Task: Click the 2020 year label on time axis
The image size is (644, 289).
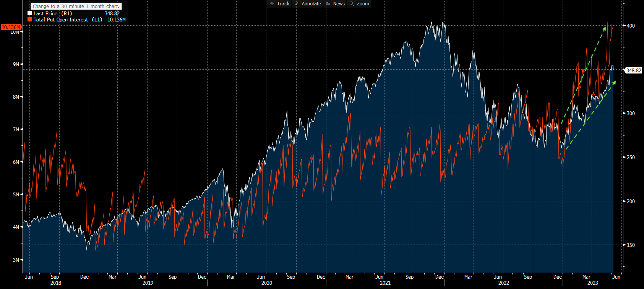Action: [266, 283]
